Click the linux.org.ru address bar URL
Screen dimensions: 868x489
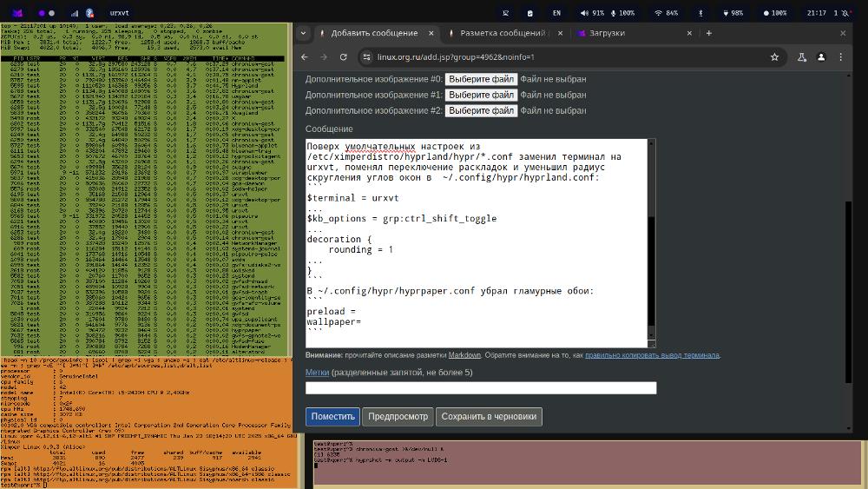[456, 57]
